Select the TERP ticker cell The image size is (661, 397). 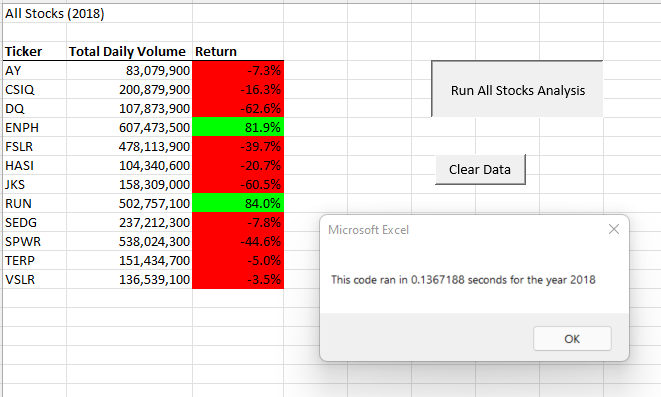(35, 260)
